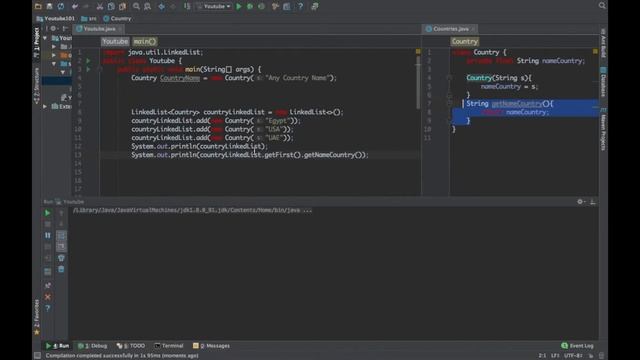640x360 pixels.
Task: Click Undo arrow in toolbar
Action: [75, 6]
